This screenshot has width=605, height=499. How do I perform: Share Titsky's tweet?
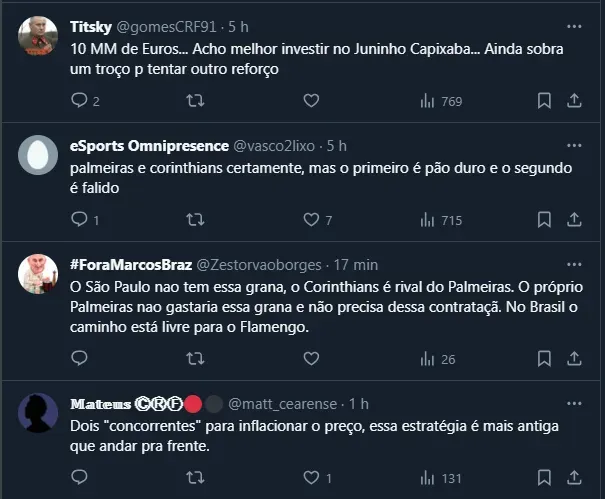[x=575, y=101]
